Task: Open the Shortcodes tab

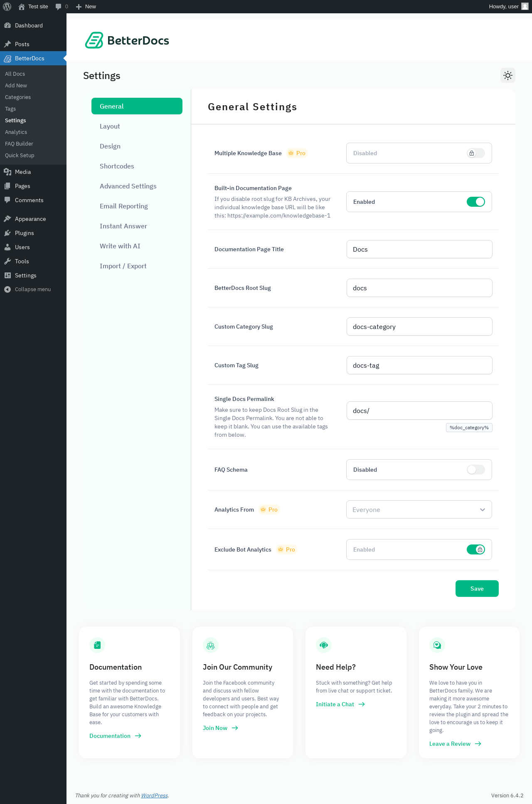Action: (137, 166)
